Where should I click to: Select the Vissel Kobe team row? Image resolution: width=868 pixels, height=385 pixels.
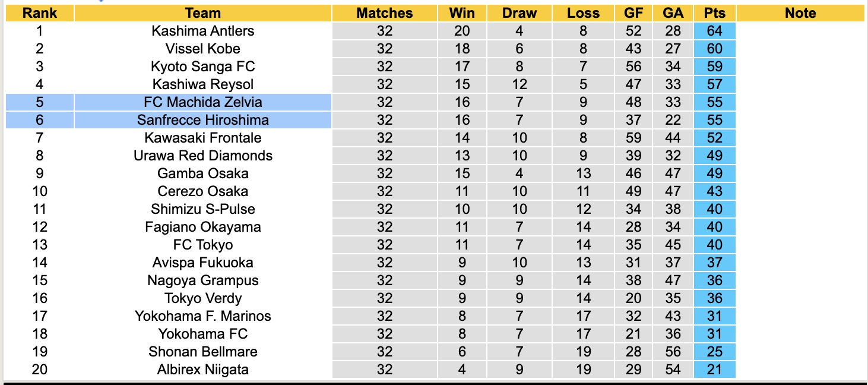point(203,49)
